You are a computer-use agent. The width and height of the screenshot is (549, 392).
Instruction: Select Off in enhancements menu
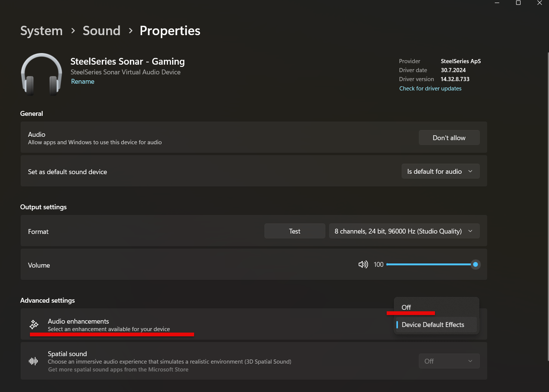(436, 307)
